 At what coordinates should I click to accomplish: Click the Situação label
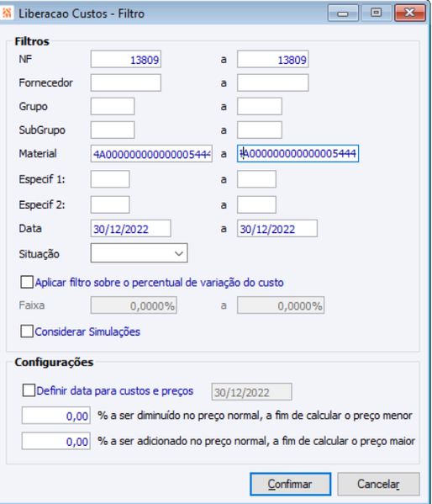pos(40,254)
